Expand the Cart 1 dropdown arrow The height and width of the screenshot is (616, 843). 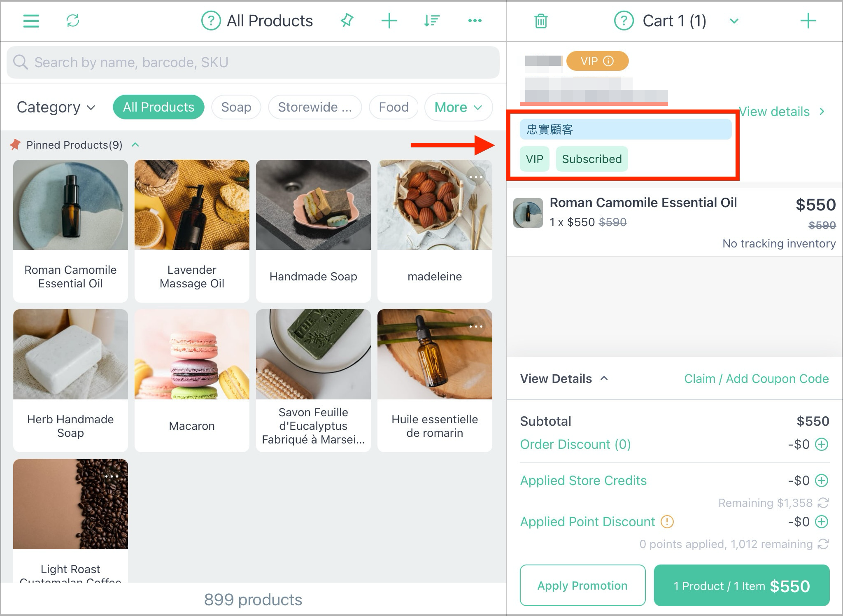point(734,21)
